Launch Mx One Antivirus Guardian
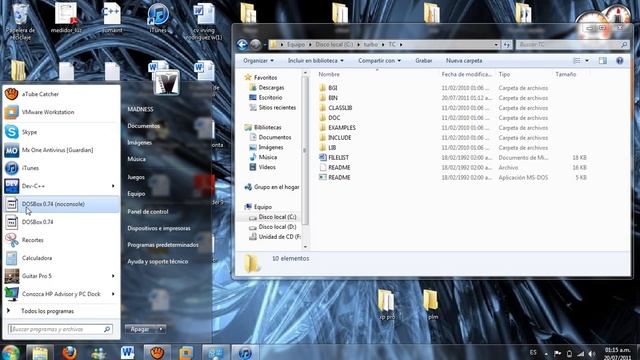This screenshot has width=640, height=360. [61, 150]
